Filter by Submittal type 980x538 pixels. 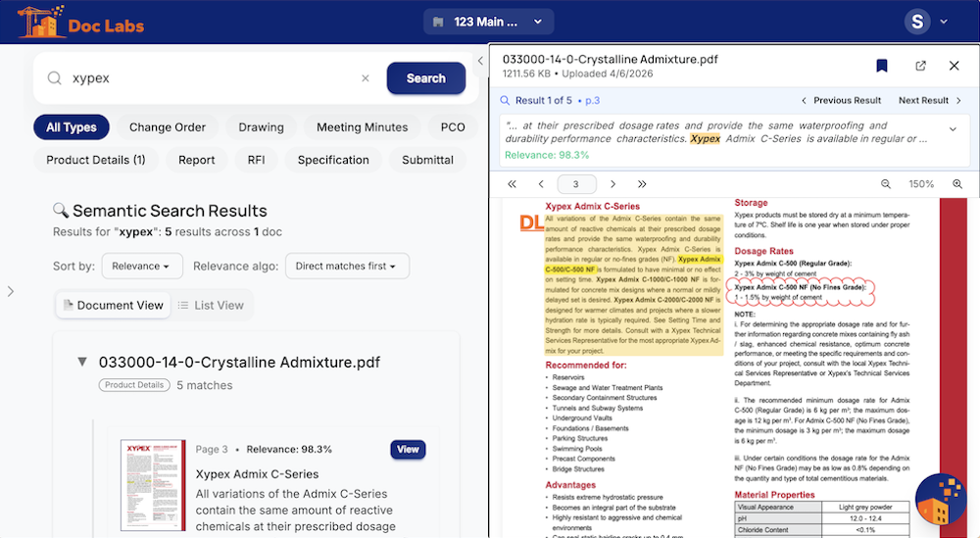tap(427, 160)
